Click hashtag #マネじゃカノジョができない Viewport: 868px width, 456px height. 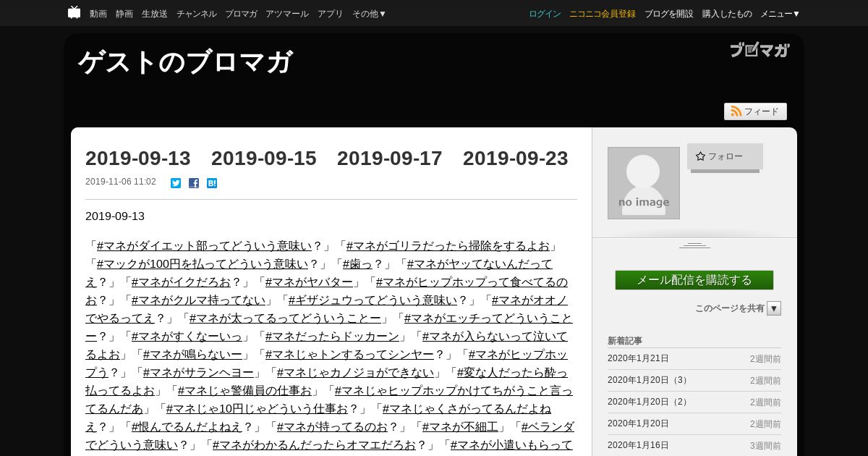[x=356, y=373]
